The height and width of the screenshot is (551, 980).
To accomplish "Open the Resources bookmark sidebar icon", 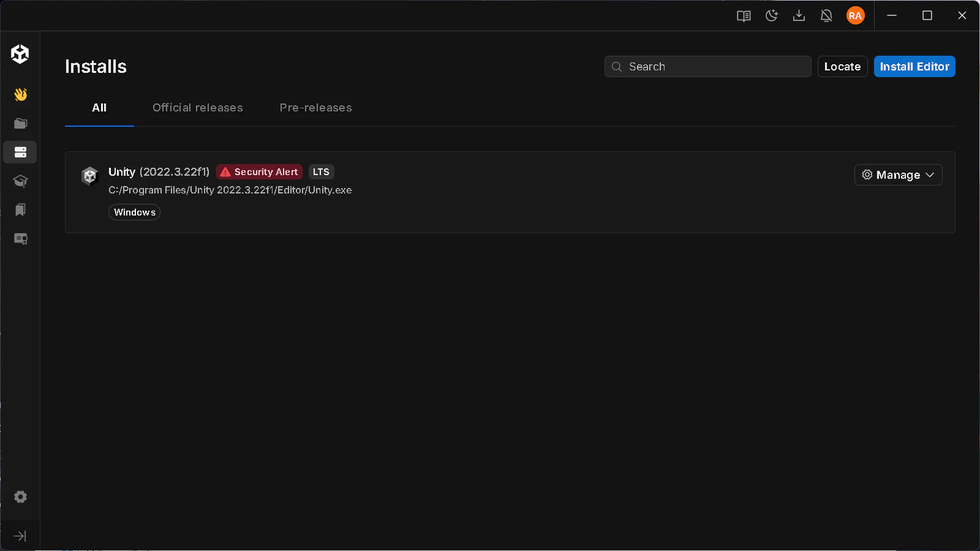I will coord(20,209).
